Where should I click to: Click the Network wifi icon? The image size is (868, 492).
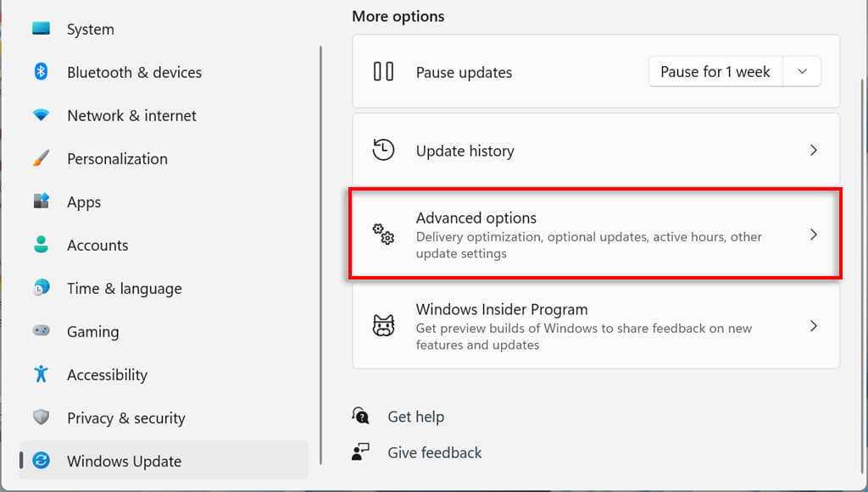[41, 115]
